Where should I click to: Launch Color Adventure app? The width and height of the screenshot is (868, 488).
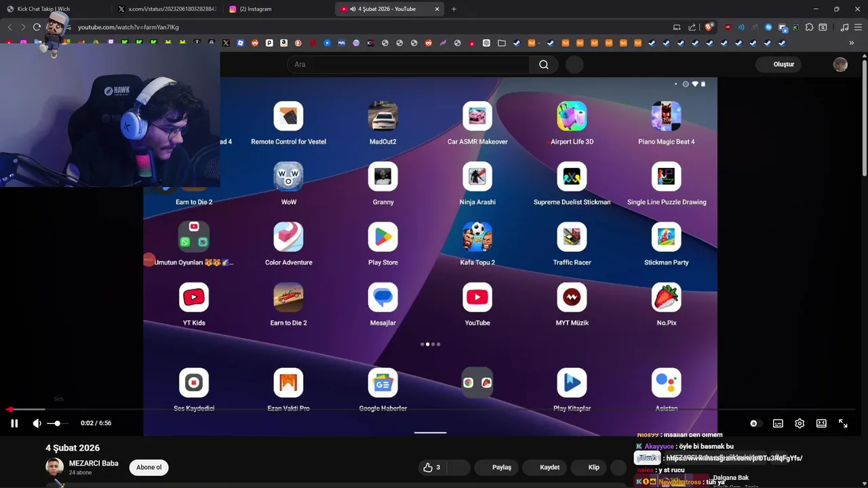[x=288, y=237]
